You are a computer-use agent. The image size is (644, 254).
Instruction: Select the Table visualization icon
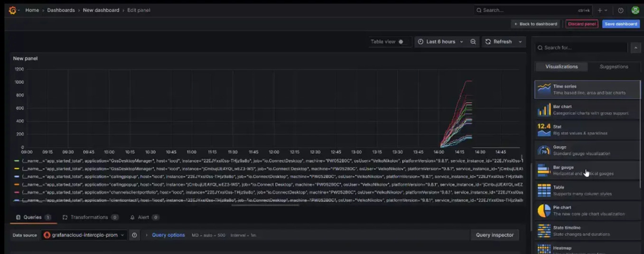(544, 190)
